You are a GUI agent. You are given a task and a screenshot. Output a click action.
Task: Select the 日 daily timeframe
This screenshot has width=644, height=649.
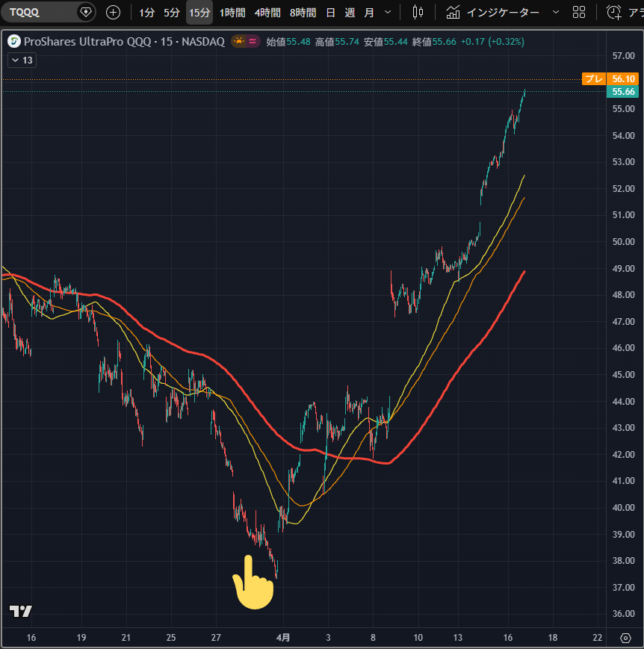(x=330, y=13)
